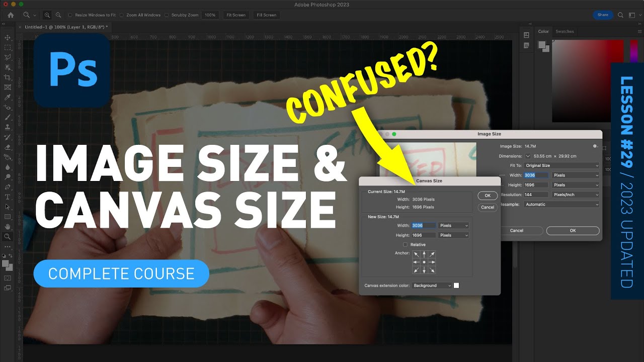Screen dimensions: 644x362
Task: Open Edit Toolbar three-dots menu
Action: coord(8,247)
